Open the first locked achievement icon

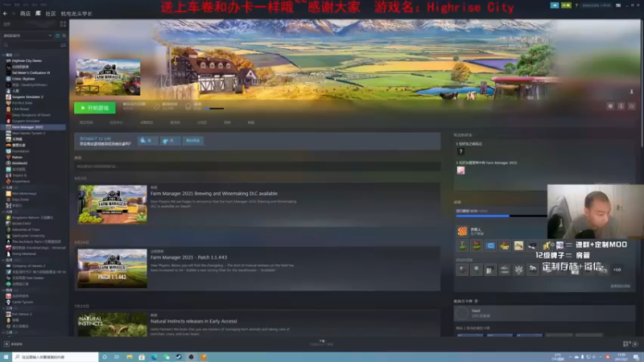point(462,269)
